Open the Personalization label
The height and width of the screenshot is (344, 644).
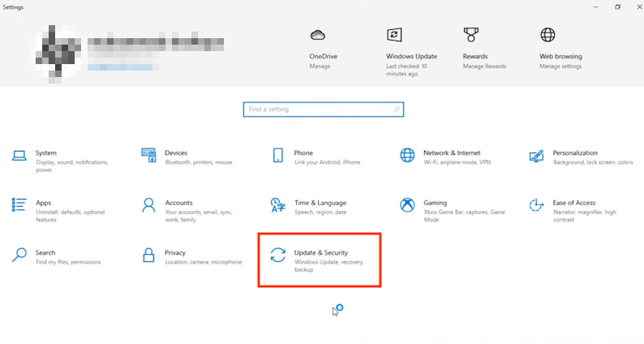(x=575, y=153)
